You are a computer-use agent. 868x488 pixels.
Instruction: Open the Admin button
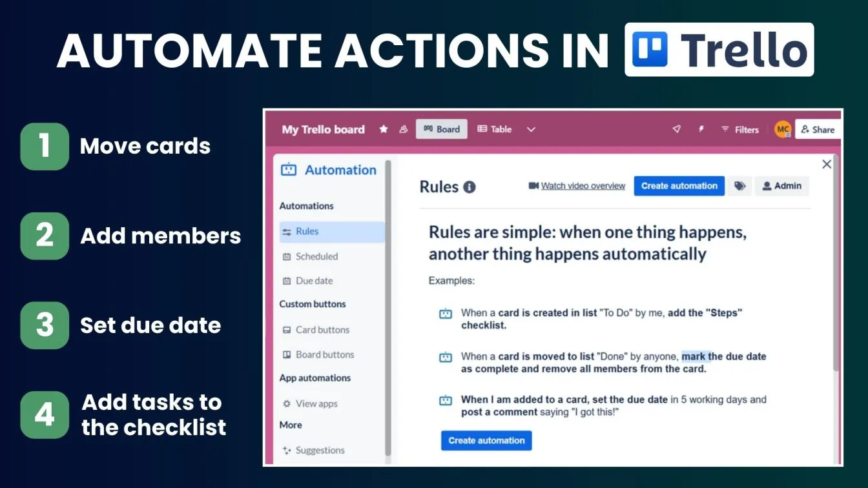click(x=781, y=186)
